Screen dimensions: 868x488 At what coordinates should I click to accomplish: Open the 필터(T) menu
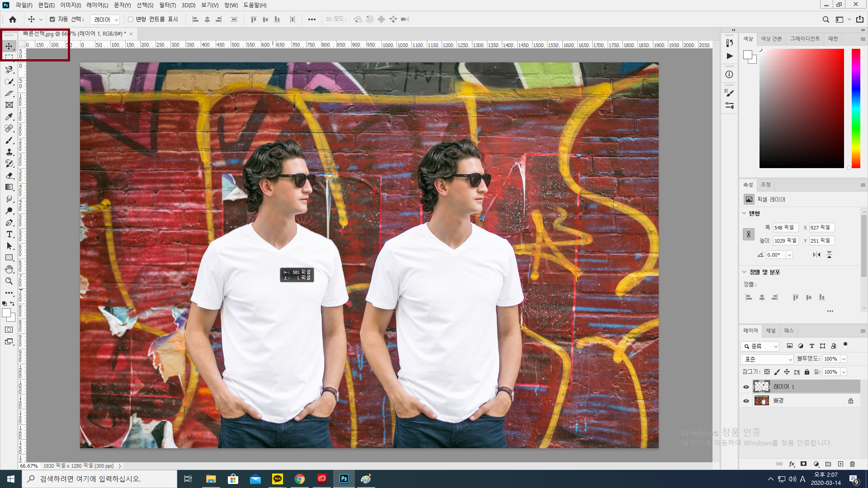click(167, 5)
